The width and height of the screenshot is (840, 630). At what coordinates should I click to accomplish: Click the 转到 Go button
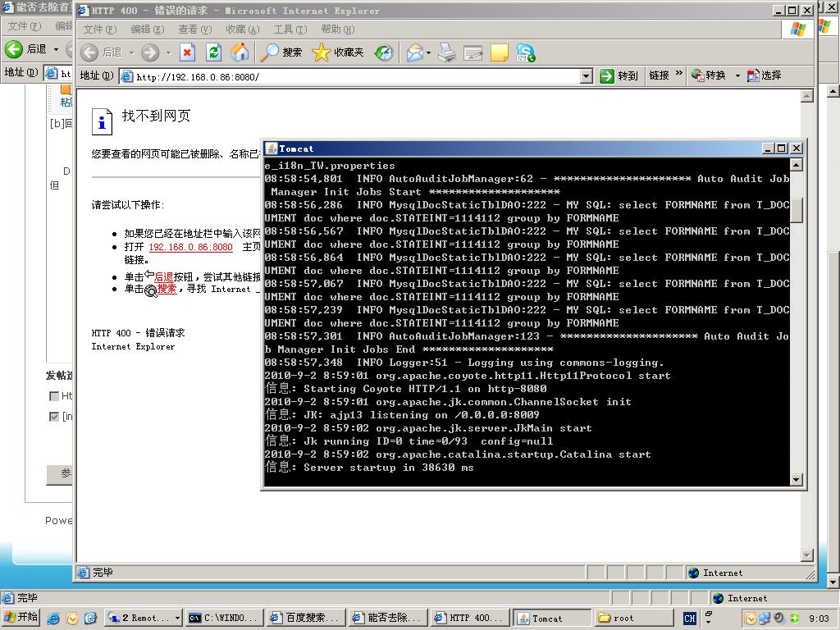tap(619, 75)
